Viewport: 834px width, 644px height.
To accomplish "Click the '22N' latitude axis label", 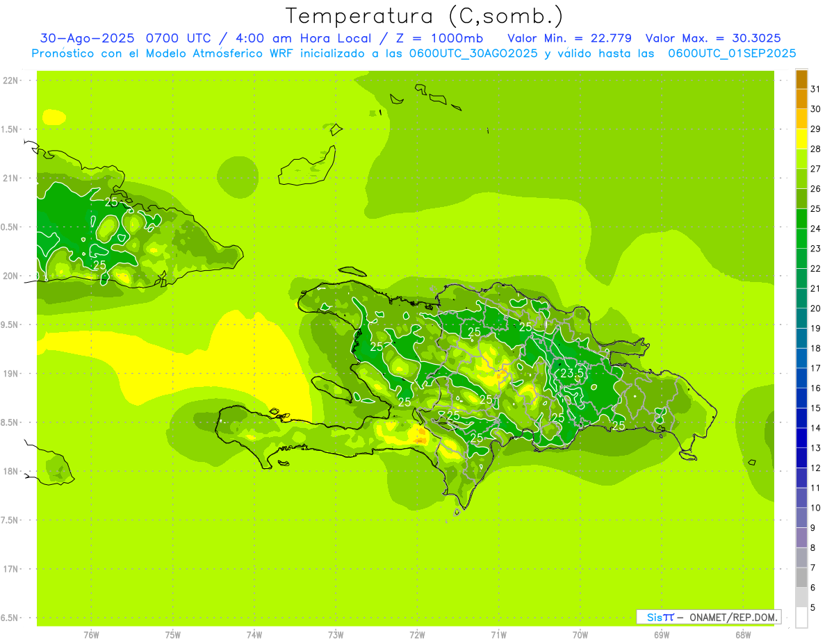I will (x=11, y=80).
